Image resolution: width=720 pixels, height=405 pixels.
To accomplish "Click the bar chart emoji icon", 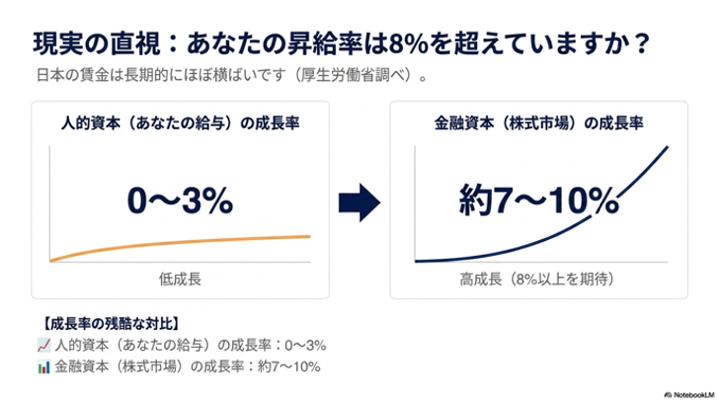I will pyautogui.click(x=44, y=366).
